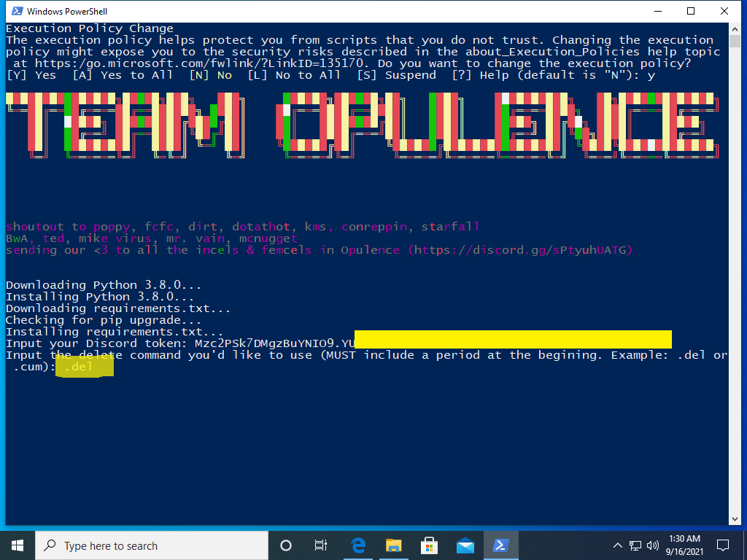747x560 pixels.
Task: Open the Action Center notifications icon
Action: [723, 545]
